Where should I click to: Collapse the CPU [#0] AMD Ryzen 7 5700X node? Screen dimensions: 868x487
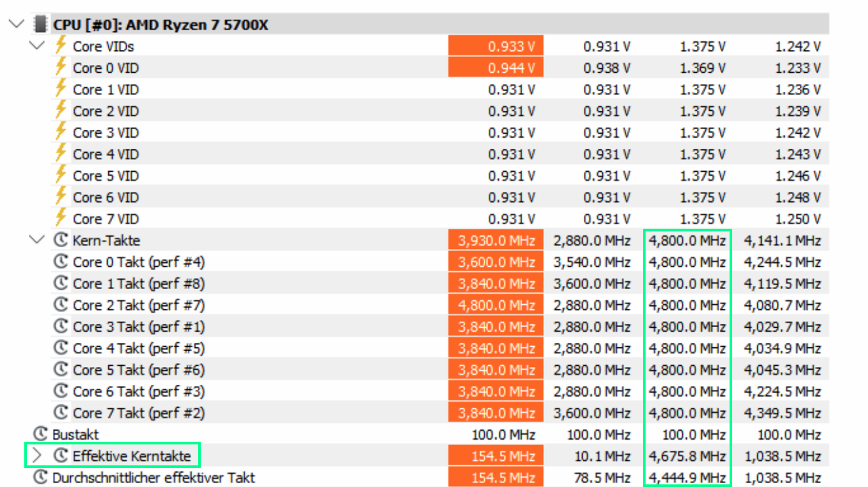[17, 25]
